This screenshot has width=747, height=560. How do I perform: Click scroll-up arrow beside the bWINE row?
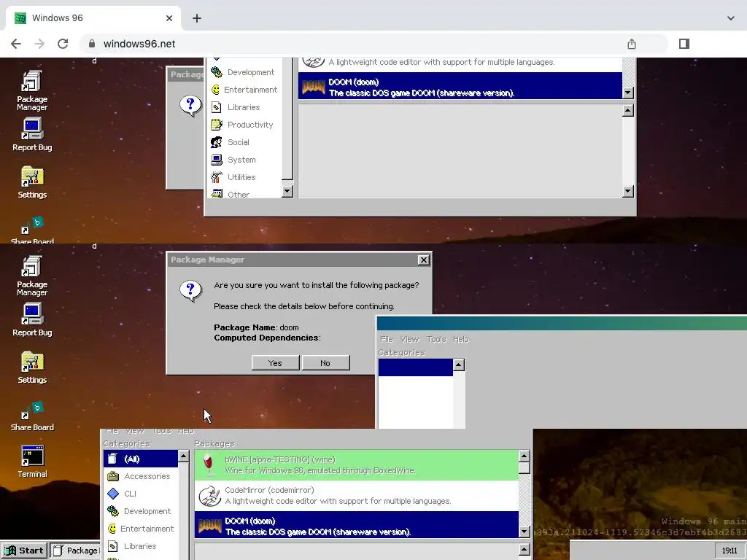pos(524,456)
